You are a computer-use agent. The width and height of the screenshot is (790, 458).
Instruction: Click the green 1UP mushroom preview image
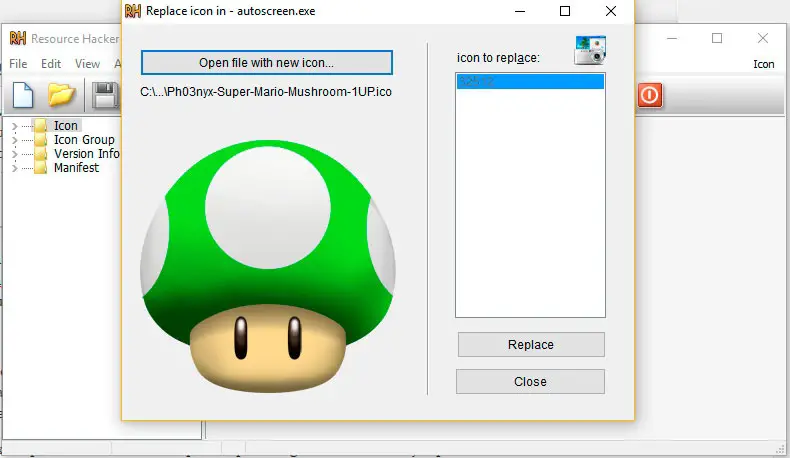tap(268, 267)
